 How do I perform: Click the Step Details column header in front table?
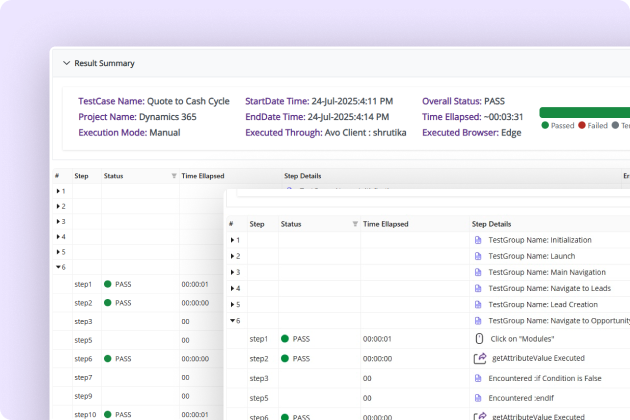[x=491, y=224]
